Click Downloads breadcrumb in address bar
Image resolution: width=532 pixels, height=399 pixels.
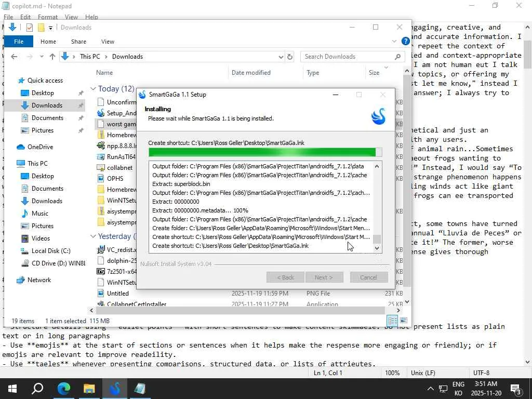127,57
